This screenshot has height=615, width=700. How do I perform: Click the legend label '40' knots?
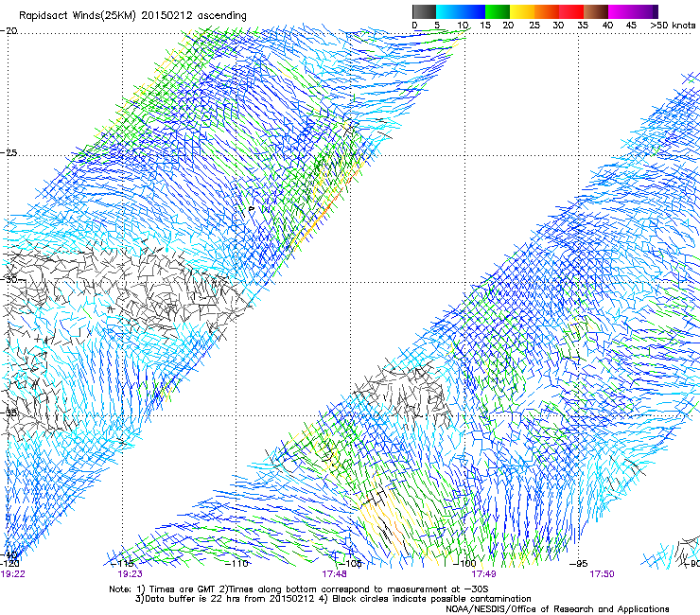click(x=607, y=26)
